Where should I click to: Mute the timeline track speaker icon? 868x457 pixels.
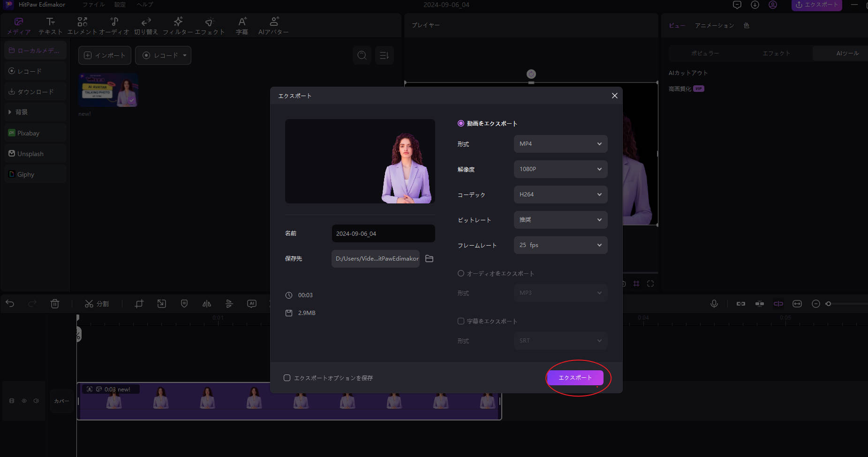click(x=36, y=401)
